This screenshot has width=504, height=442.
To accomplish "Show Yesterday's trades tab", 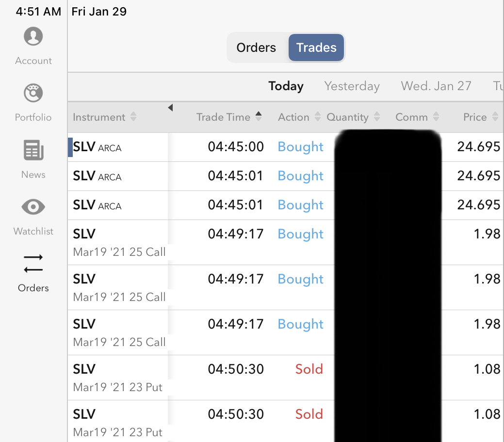I will coord(352,86).
